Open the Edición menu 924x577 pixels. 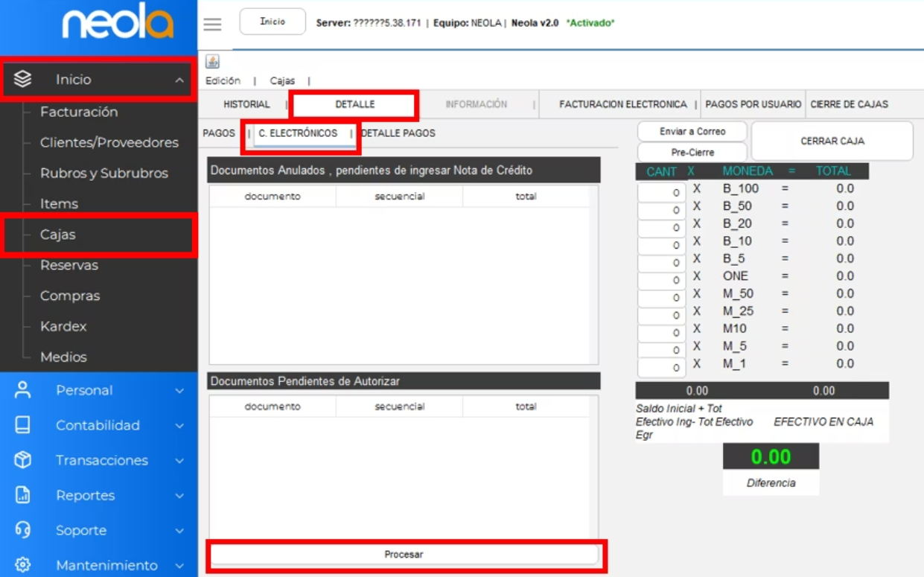click(x=223, y=80)
